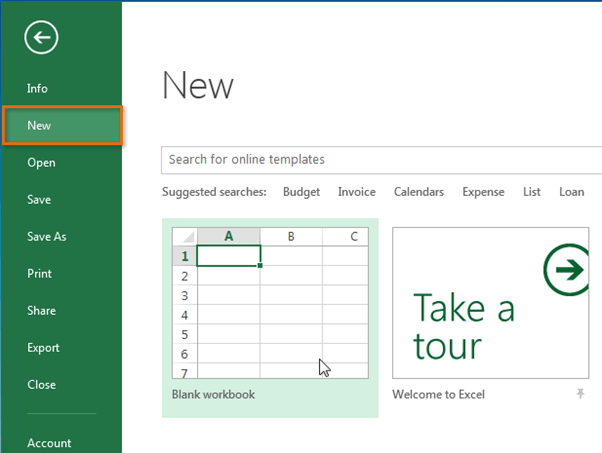This screenshot has width=602, height=453.
Task: Click the back arrow circle icon
Action: (41, 37)
